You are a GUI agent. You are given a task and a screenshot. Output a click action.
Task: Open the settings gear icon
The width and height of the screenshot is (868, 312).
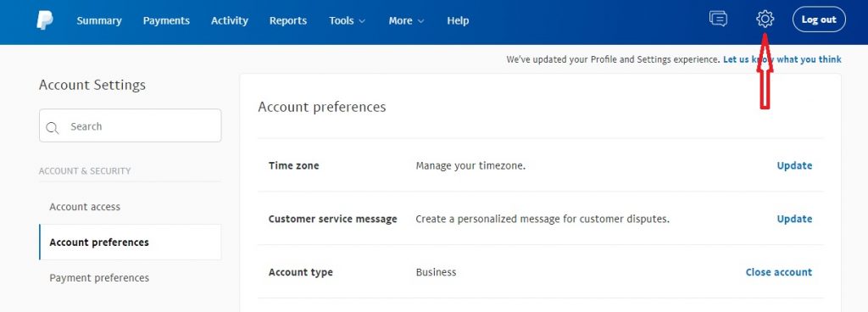765,19
